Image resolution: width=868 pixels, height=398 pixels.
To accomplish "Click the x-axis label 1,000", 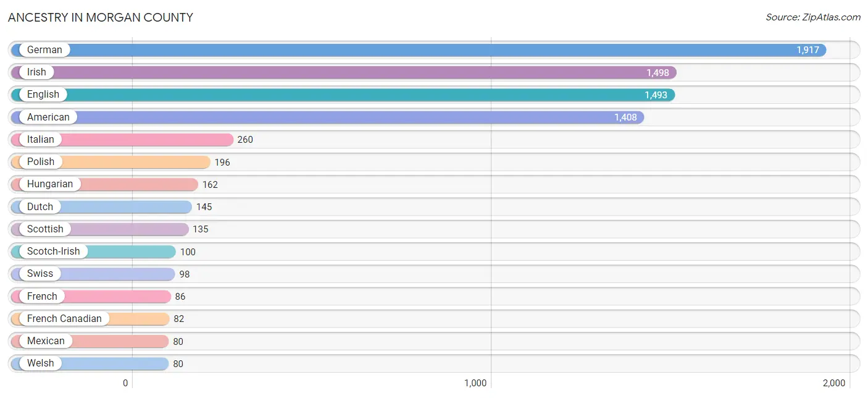I will [475, 383].
